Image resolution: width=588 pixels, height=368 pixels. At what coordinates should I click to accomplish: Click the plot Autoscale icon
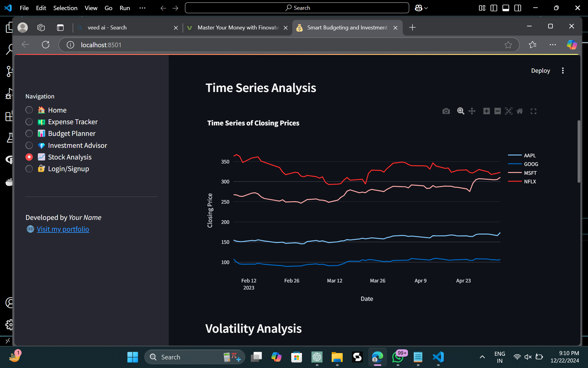tap(509, 111)
